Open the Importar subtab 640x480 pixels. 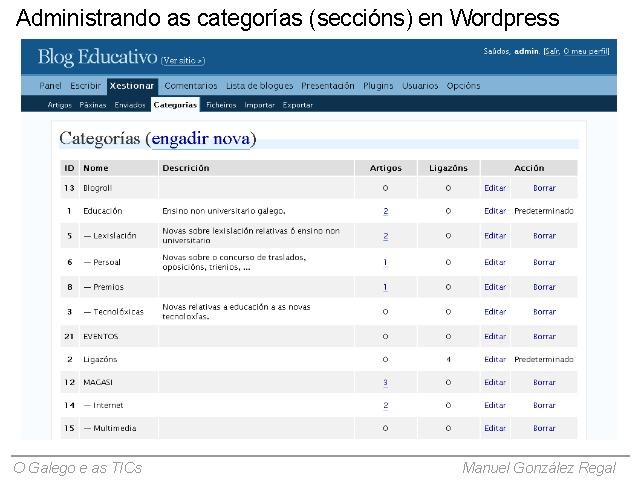coord(259,104)
